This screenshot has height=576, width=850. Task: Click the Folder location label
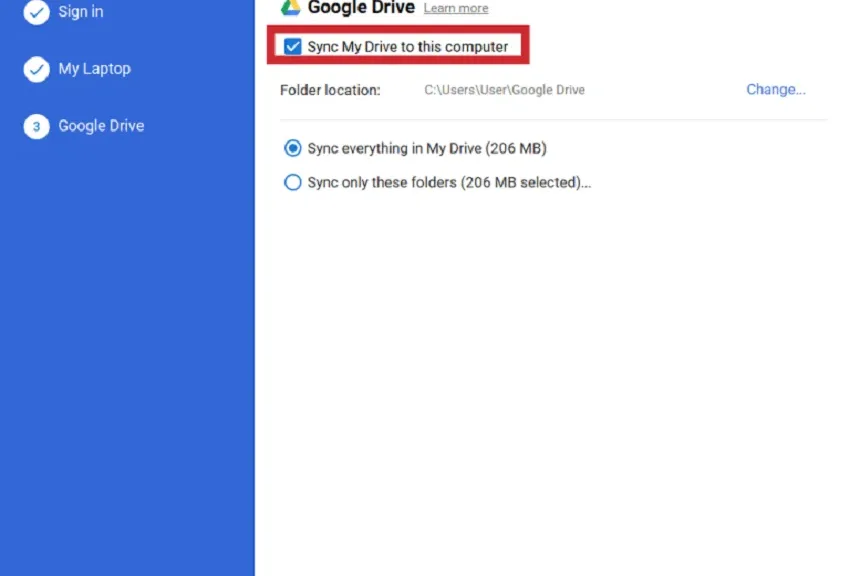click(x=330, y=90)
